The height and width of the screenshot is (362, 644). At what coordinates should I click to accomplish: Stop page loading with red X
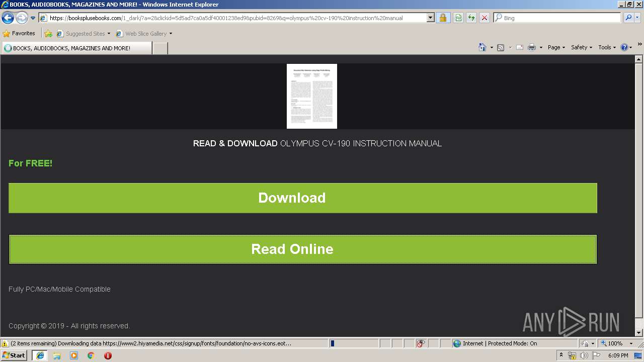(x=485, y=18)
